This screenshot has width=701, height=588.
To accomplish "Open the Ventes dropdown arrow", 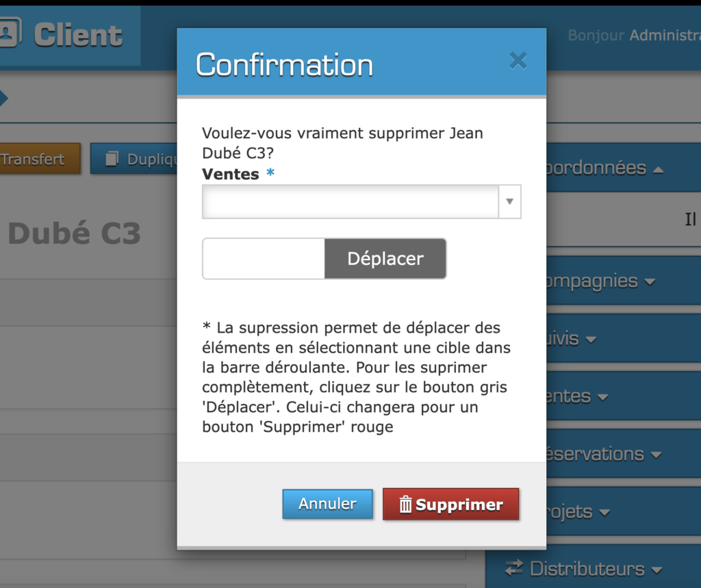I will [509, 201].
